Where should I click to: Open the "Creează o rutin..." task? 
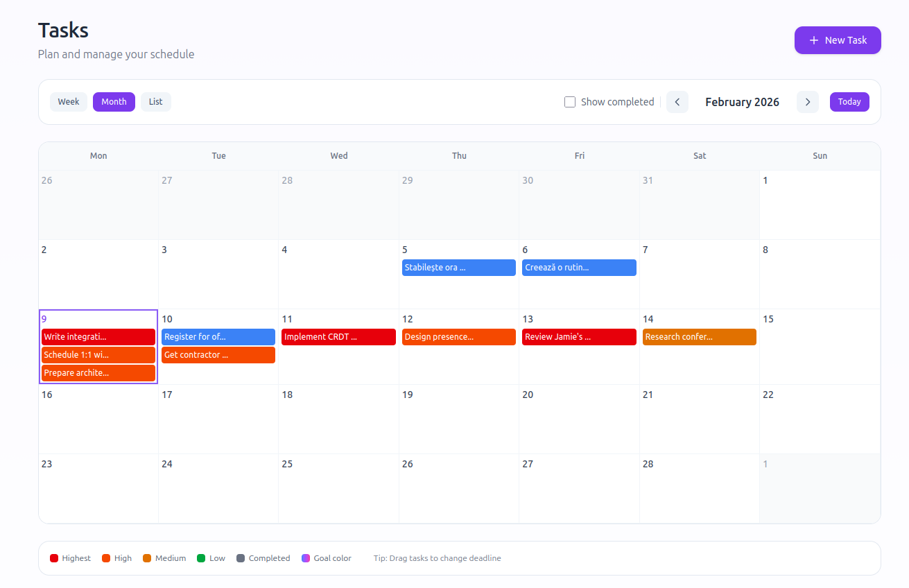tap(579, 268)
